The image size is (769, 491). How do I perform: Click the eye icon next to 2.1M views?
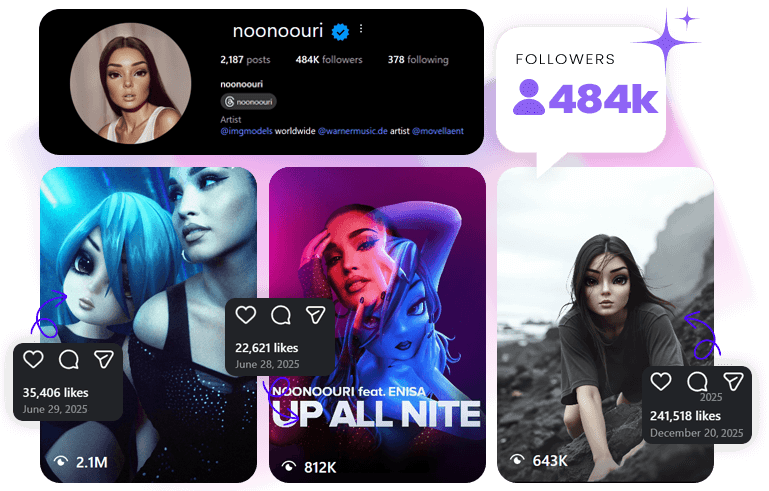[60, 462]
